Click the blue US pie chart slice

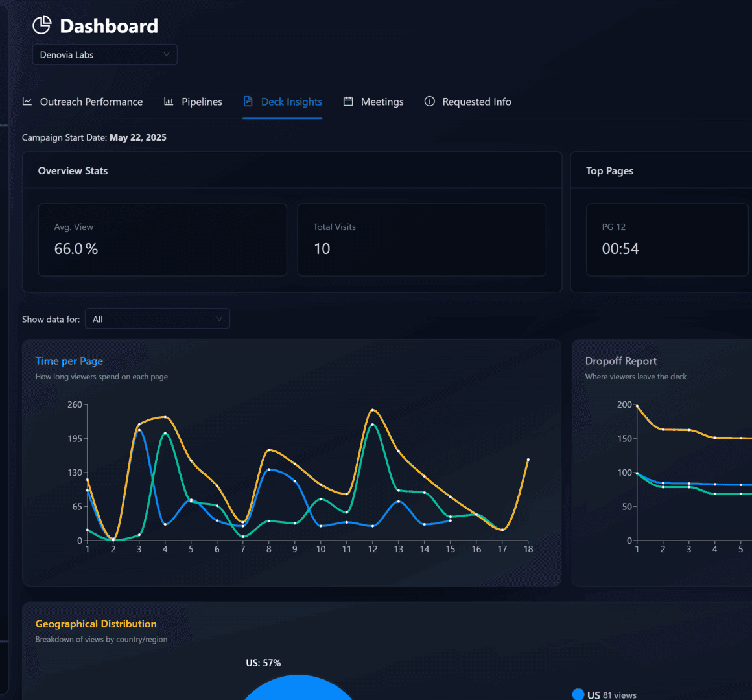click(298, 688)
